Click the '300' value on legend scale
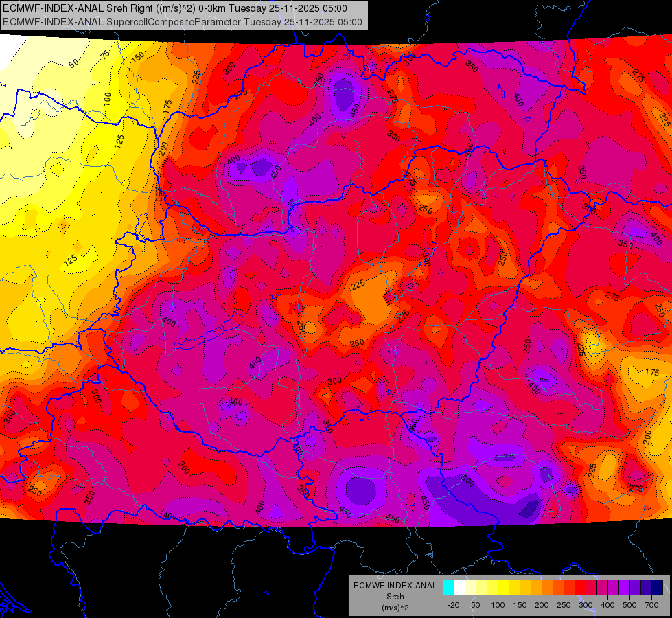This screenshot has width=672, height=618. pos(586,605)
